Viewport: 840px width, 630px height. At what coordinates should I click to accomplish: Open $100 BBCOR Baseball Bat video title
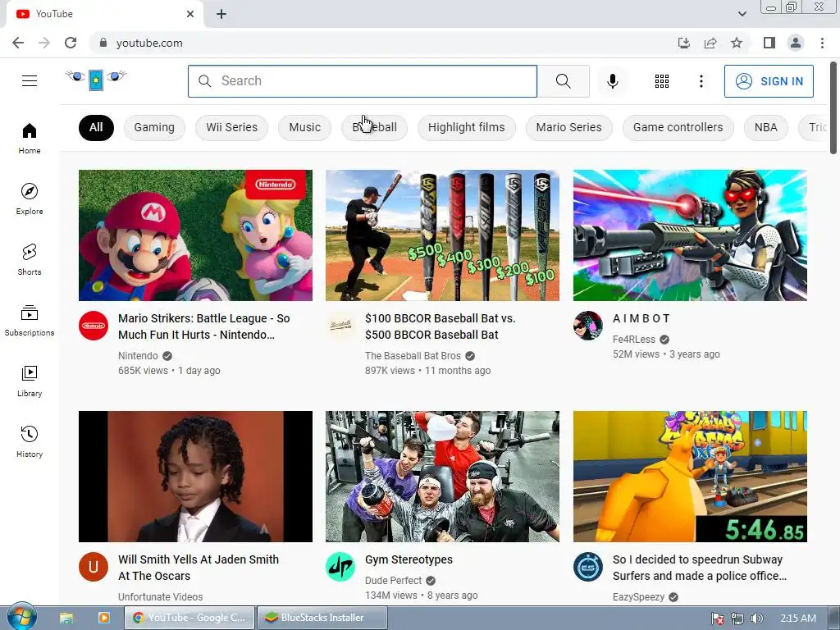click(441, 326)
